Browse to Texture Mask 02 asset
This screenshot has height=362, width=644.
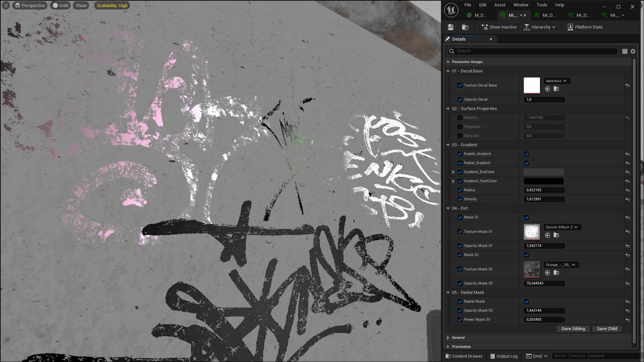tap(556, 273)
